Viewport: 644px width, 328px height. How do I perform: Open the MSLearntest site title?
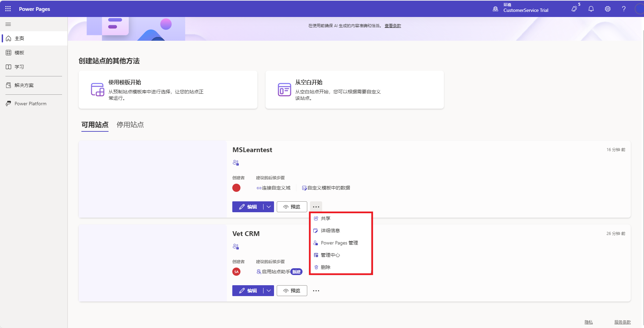coord(252,150)
